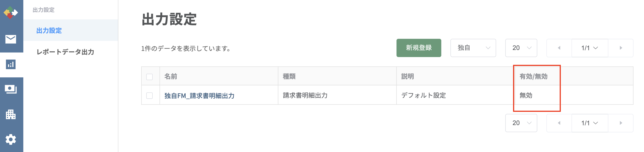
Task: Open the payment money icon in sidebar
Action: (11, 89)
